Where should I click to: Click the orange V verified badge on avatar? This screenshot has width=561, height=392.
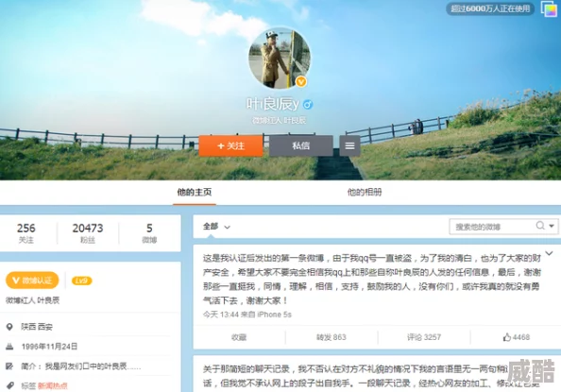[301, 81]
